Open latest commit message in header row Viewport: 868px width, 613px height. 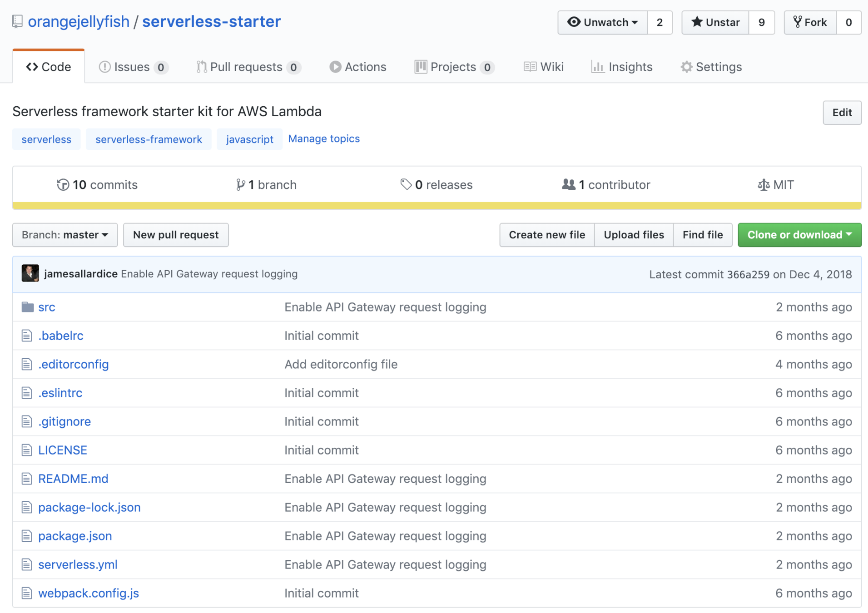click(x=209, y=274)
